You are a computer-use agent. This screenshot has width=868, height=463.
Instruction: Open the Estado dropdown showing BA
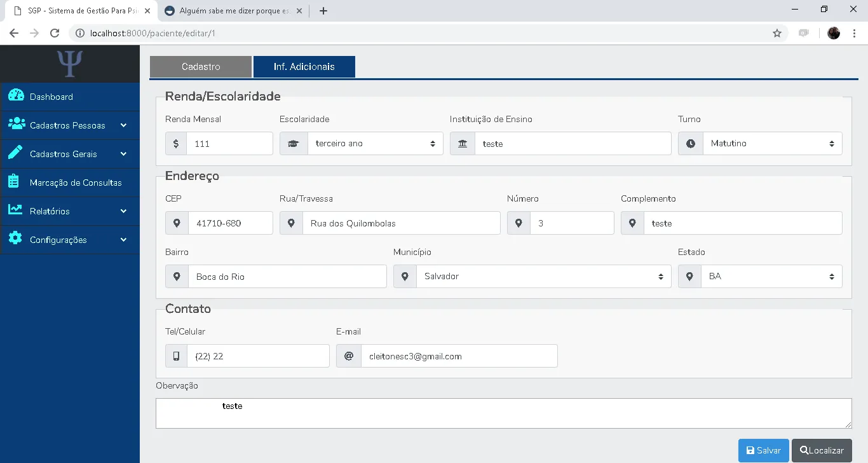click(x=772, y=277)
